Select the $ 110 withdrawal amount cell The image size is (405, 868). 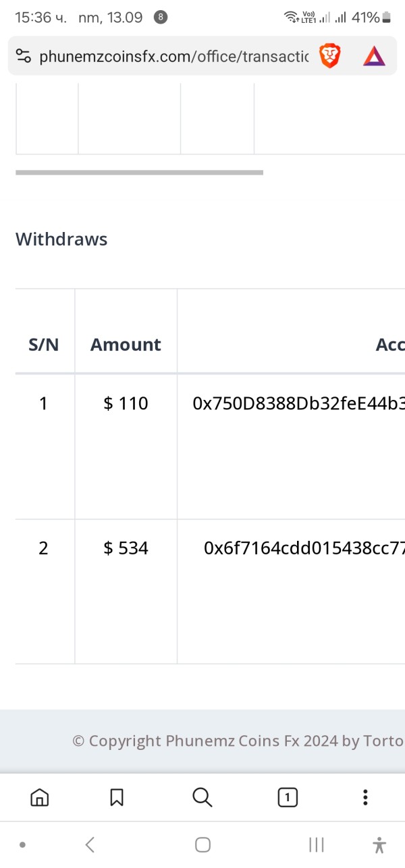pos(126,404)
